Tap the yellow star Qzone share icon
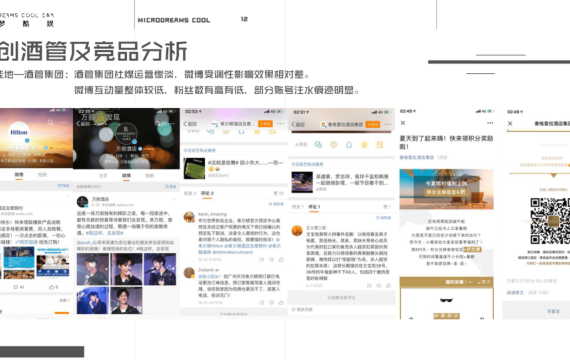This screenshot has width=570, height=360. 364,145
